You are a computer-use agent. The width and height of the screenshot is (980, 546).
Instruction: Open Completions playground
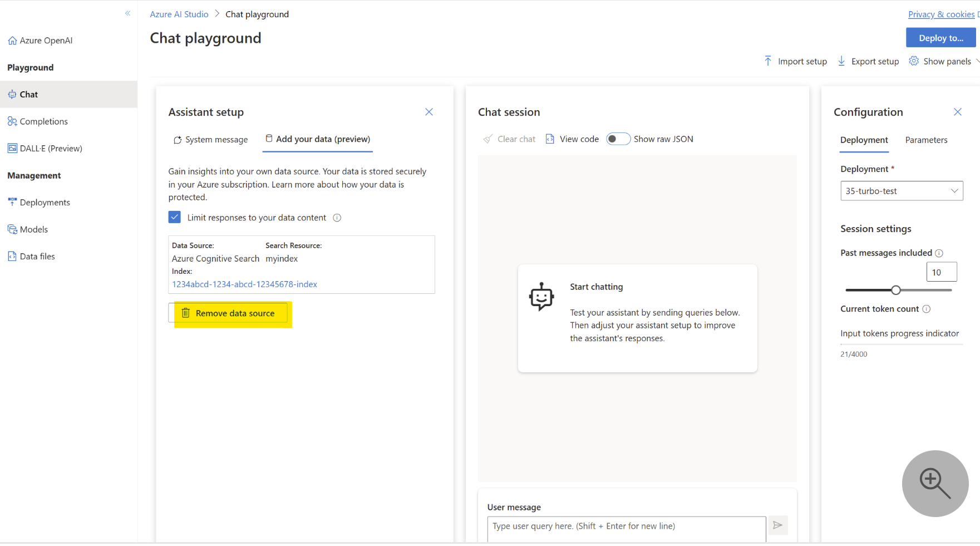38,121
